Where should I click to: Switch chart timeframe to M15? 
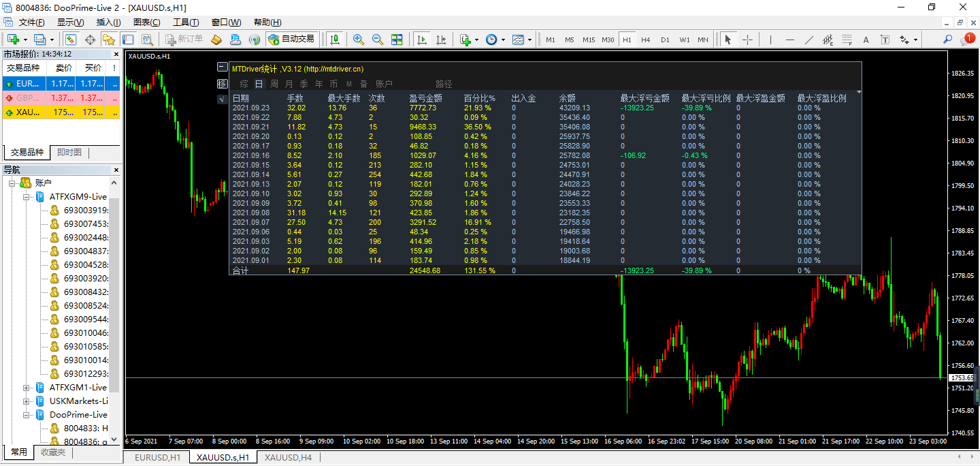(x=588, y=40)
